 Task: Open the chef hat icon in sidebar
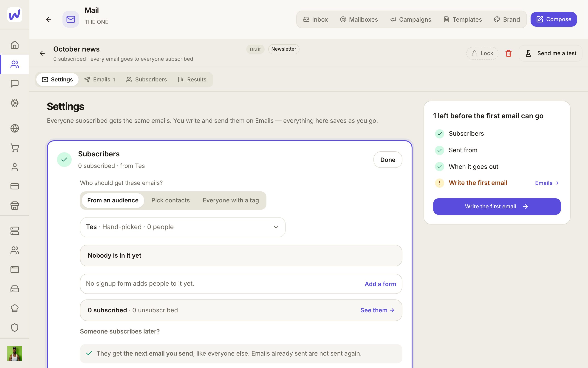click(14, 308)
